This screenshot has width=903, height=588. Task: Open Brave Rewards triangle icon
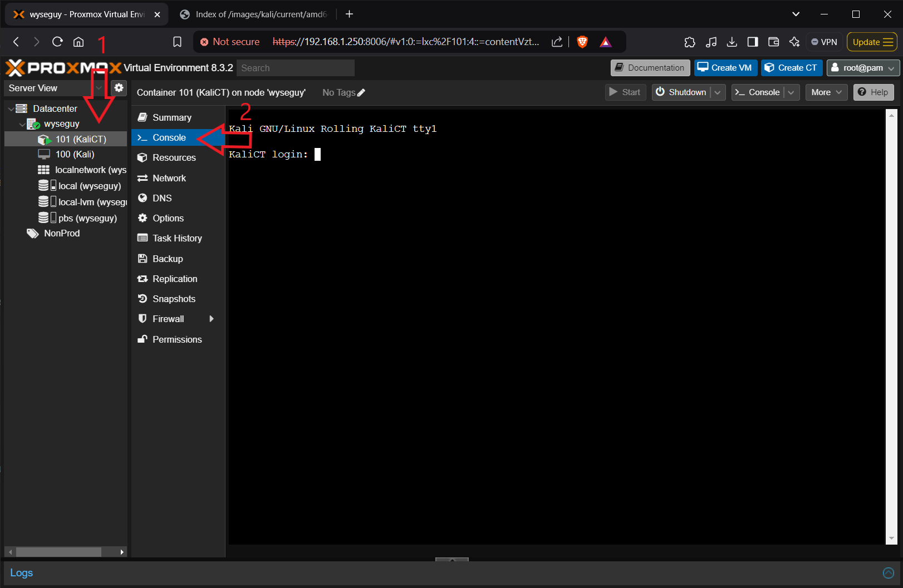pyautogui.click(x=606, y=42)
